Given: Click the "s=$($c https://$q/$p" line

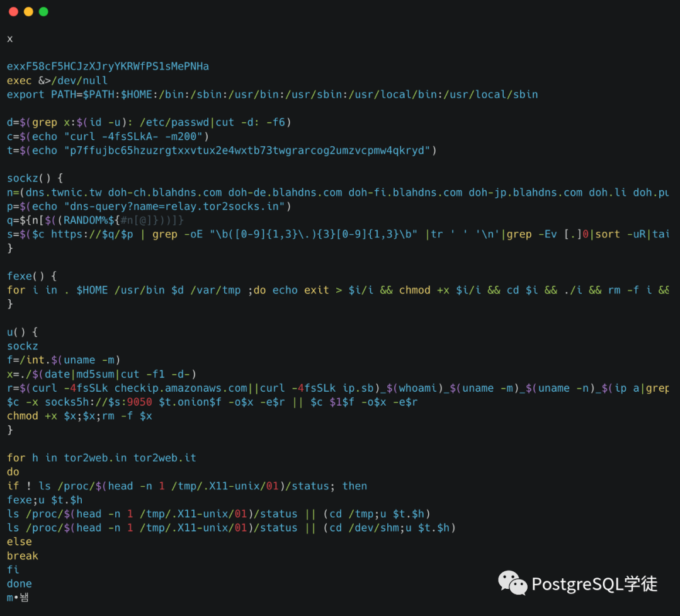Looking at the screenshot, I should pyautogui.click(x=338, y=234).
